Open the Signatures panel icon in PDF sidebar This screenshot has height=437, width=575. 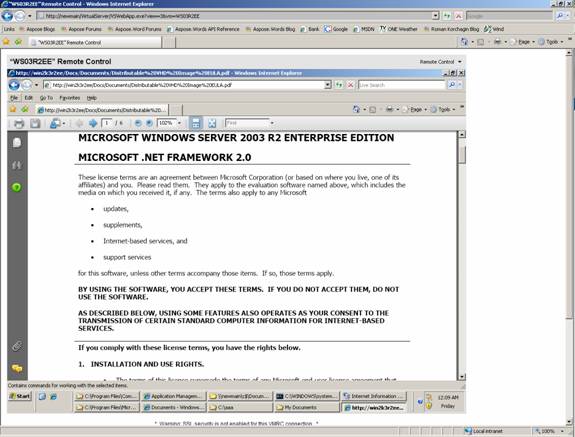click(17, 165)
